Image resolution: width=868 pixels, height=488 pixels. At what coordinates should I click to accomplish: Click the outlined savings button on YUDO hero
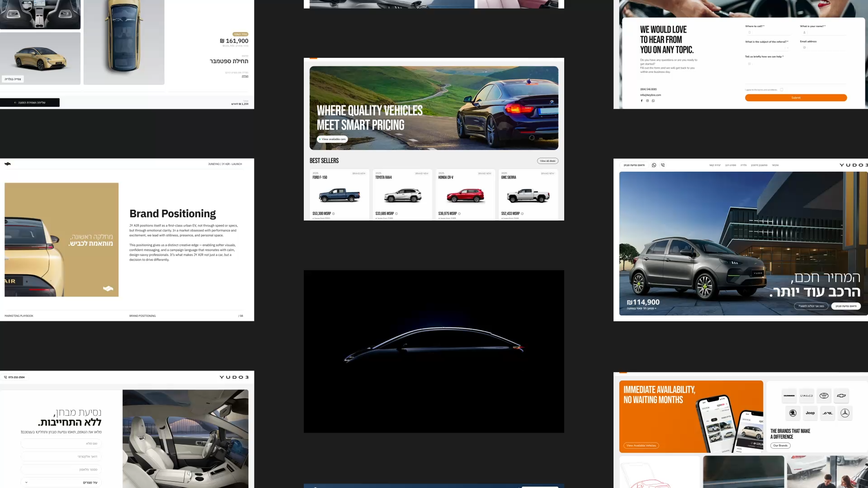[811, 306]
